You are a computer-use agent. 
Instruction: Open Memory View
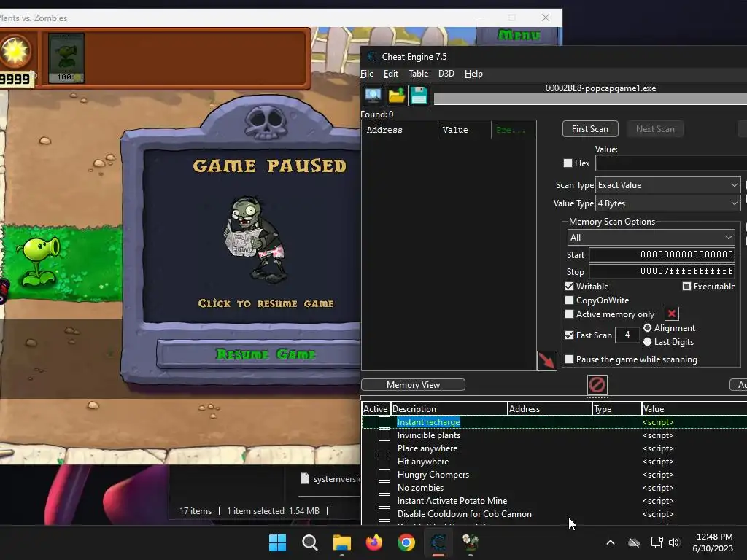pyautogui.click(x=413, y=384)
